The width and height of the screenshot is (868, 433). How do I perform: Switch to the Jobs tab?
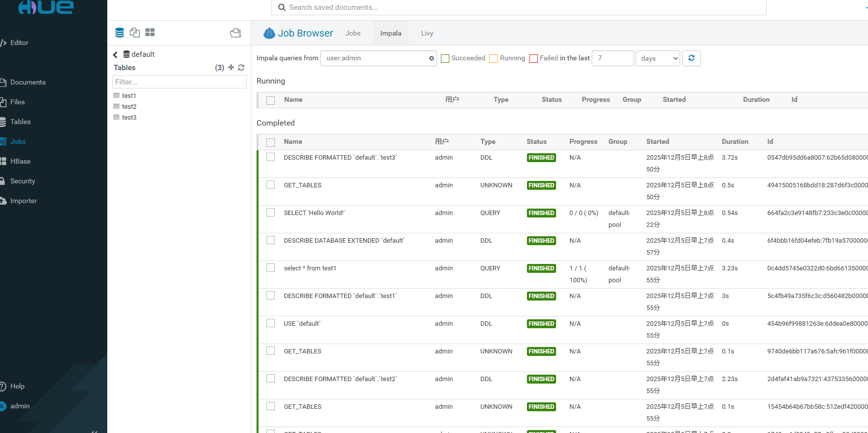353,34
